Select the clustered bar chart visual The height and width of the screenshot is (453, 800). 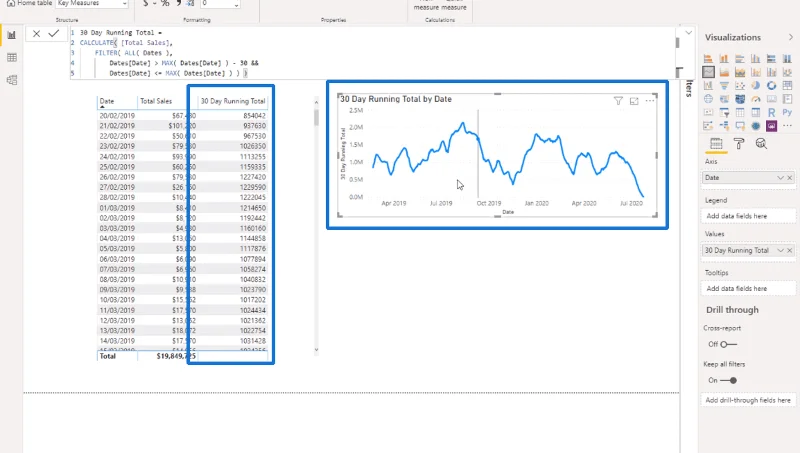pyautogui.click(x=740, y=59)
